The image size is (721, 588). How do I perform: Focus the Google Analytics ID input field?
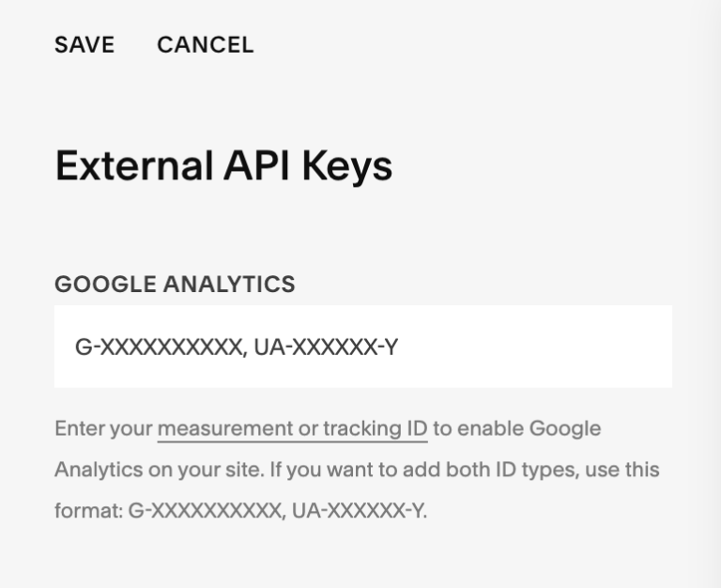tap(362, 347)
